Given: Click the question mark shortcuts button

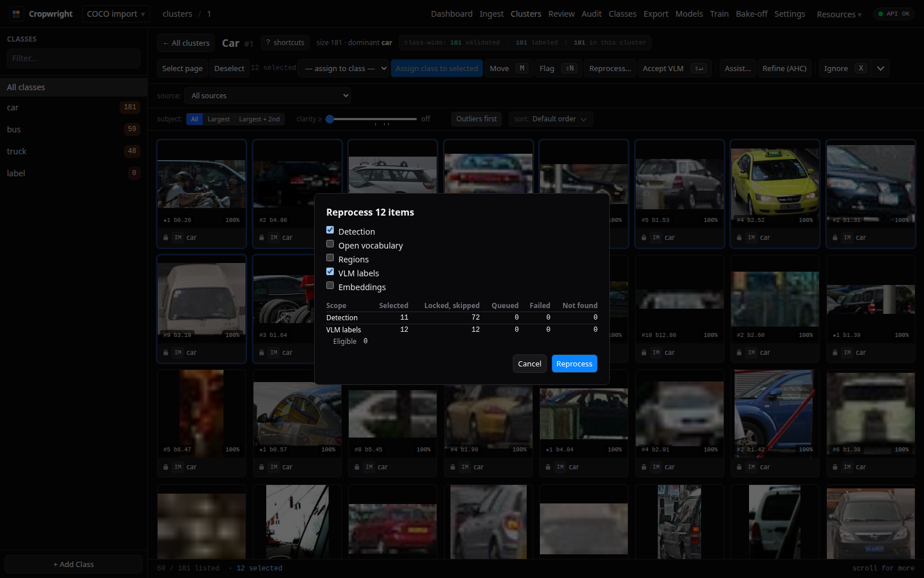Looking at the screenshot, I should tap(285, 43).
